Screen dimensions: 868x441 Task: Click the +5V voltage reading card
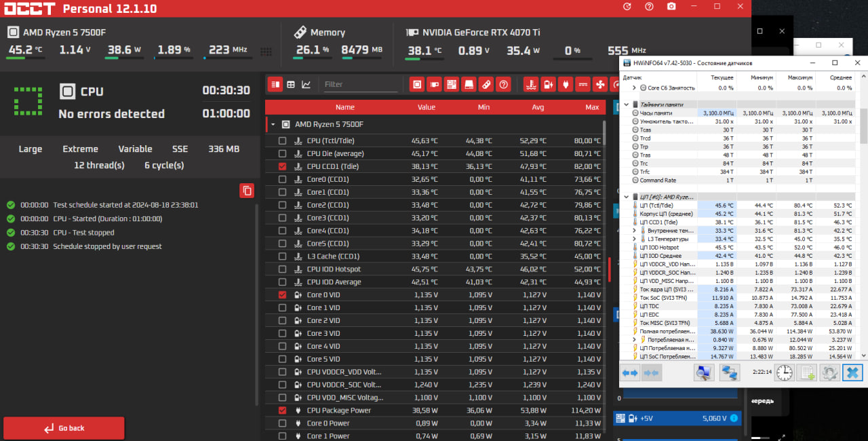(x=677, y=419)
